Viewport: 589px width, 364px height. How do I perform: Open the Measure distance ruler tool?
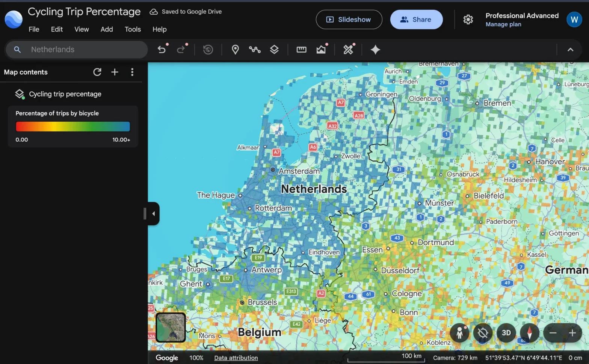(x=301, y=50)
